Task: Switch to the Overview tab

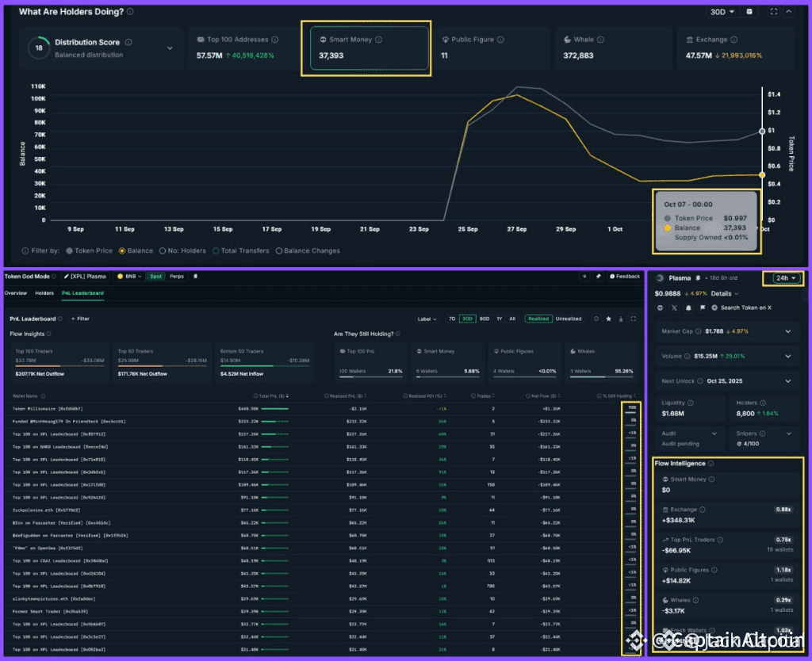Action: click(16, 293)
